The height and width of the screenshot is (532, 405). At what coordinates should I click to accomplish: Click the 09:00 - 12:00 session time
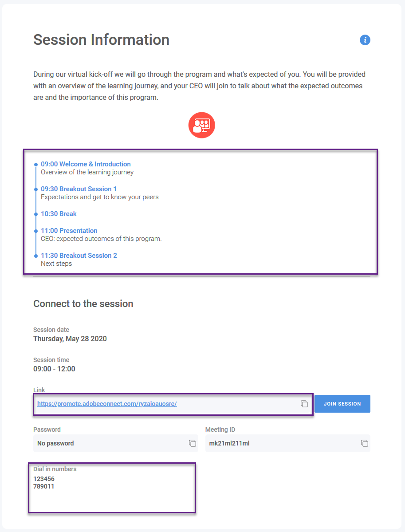54,369
